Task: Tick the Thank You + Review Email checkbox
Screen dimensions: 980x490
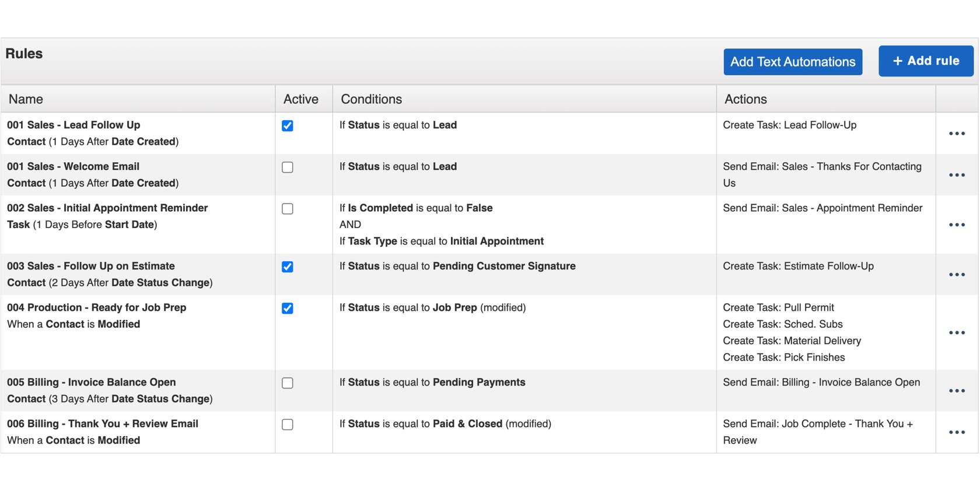Action: point(288,425)
